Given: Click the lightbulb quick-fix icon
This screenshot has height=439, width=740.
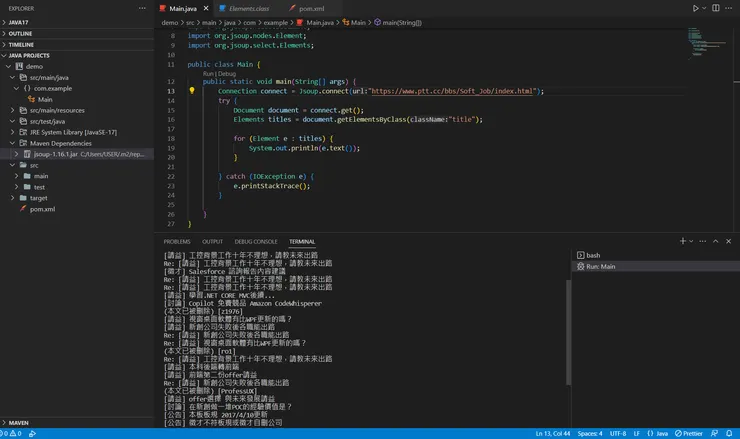Looking at the screenshot, I should coord(192,91).
